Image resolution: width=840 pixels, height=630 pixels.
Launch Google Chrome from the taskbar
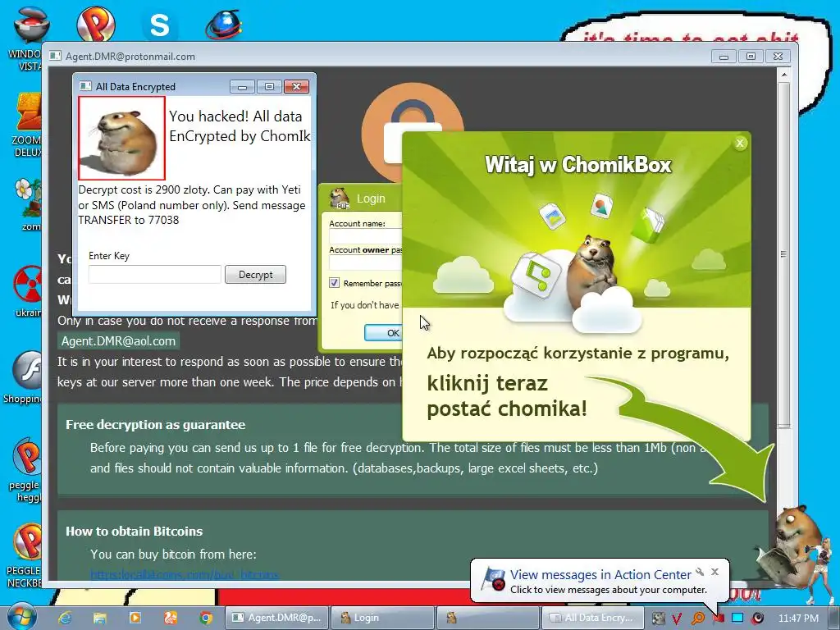206,618
